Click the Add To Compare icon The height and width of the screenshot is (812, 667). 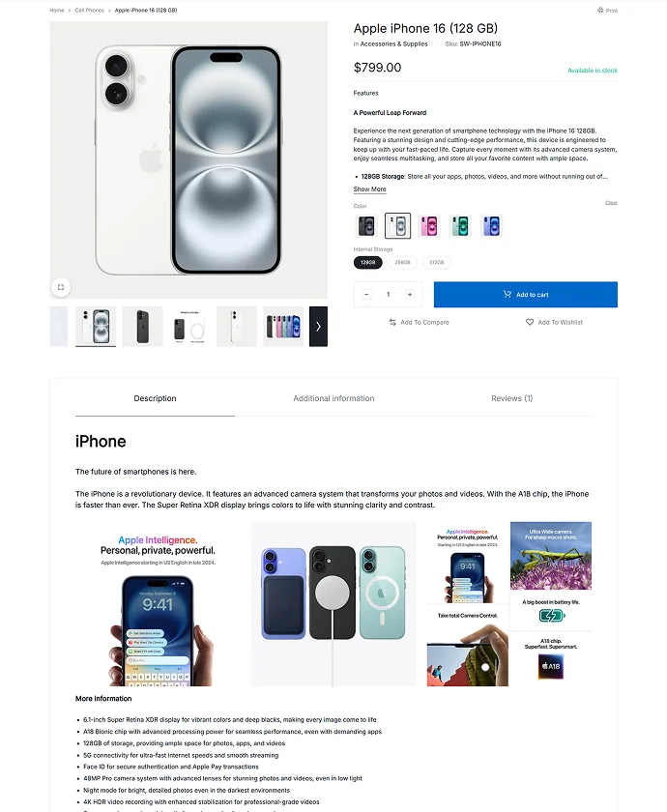coord(392,322)
